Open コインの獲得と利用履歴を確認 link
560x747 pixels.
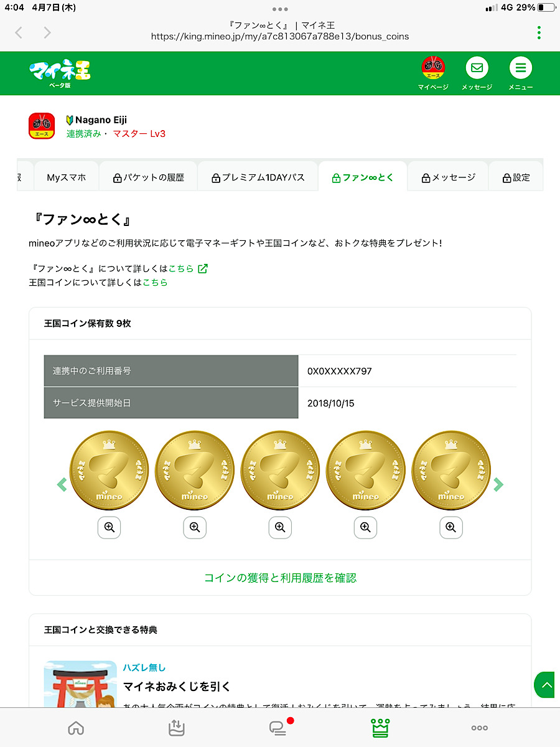pyautogui.click(x=280, y=578)
